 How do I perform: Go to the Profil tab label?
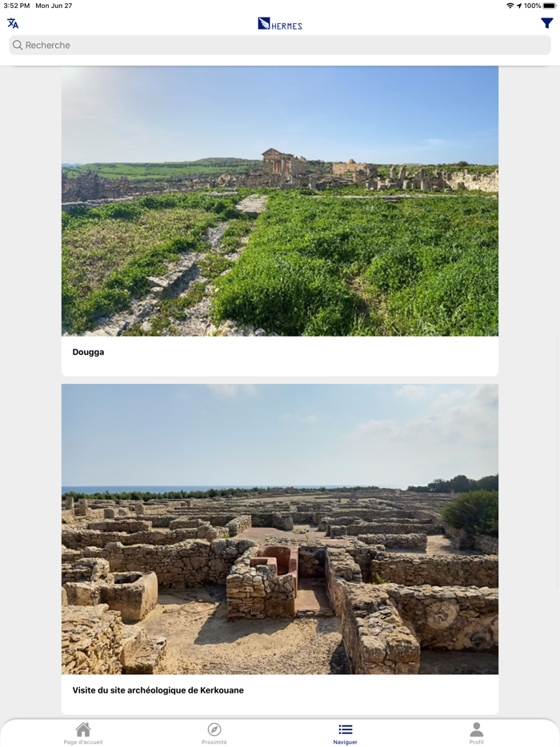tap(476, 741)
